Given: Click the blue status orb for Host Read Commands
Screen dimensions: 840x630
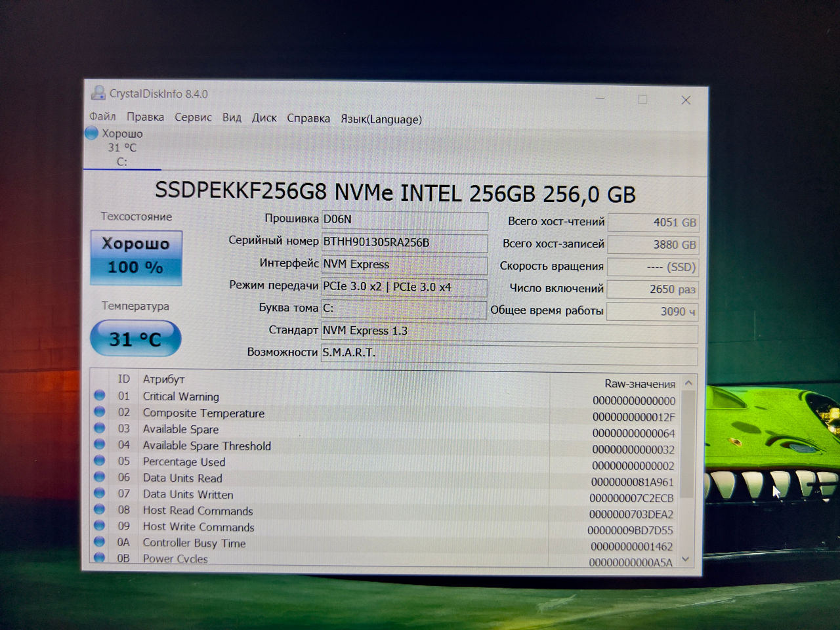Looking at the screenshot, I should [x=100, y=509].
